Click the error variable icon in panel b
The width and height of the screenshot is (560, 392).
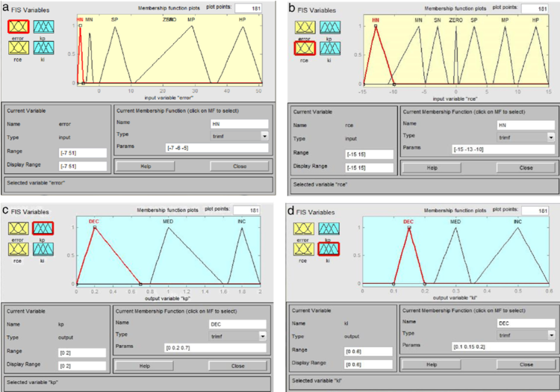coord(303,28)
